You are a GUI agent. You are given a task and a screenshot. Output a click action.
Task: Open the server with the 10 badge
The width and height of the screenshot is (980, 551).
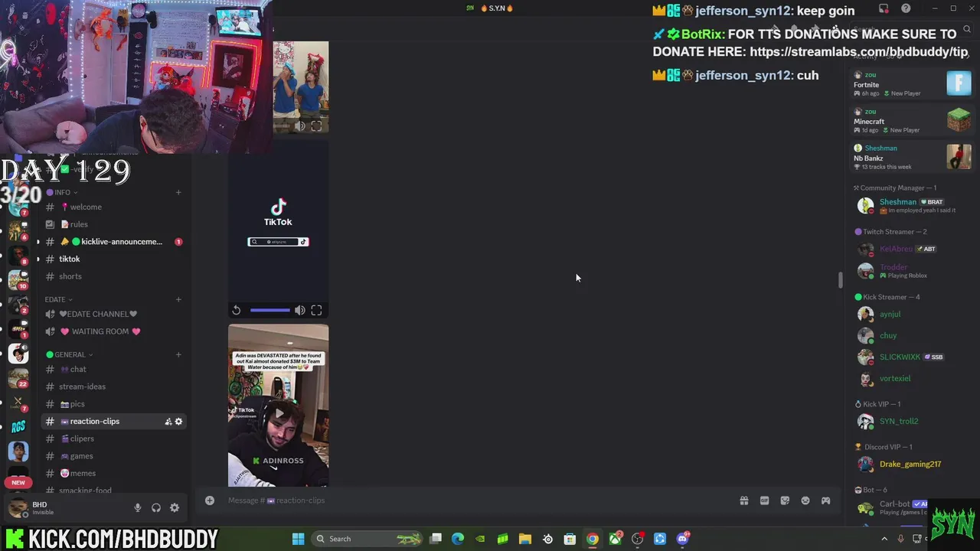click(x=18, y=280)
